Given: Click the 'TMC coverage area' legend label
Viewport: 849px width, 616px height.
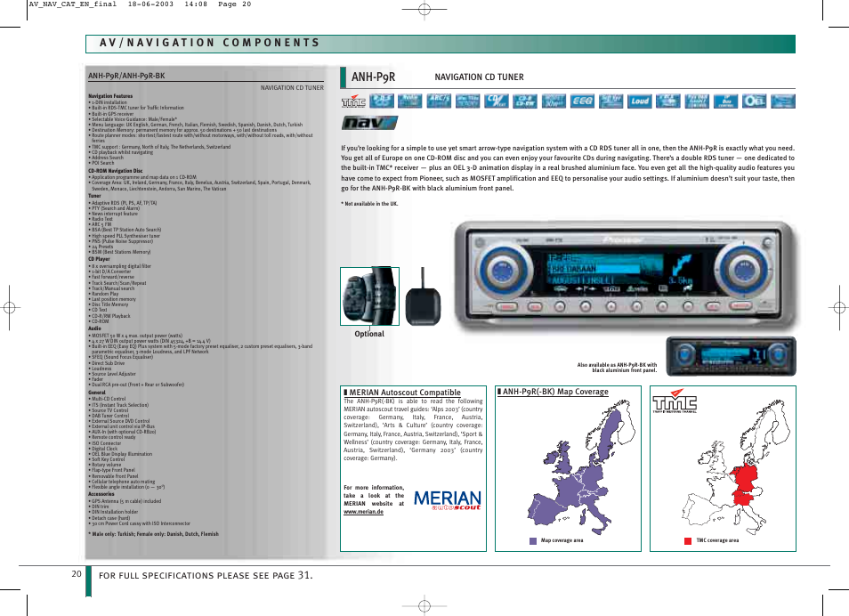Looking at the screenshot, I should point(717,540).
